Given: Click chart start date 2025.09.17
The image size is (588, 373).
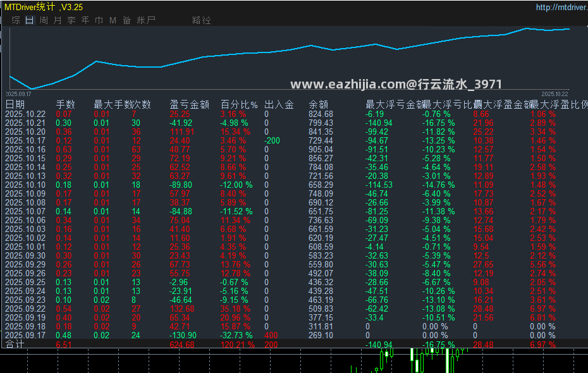Looking at the screenshot, I should coord(19,94).
